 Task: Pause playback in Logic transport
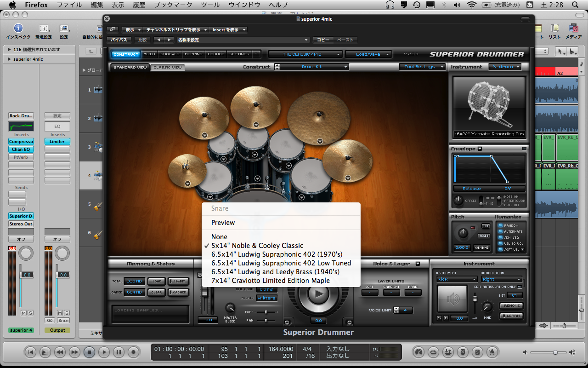point(119,352)
